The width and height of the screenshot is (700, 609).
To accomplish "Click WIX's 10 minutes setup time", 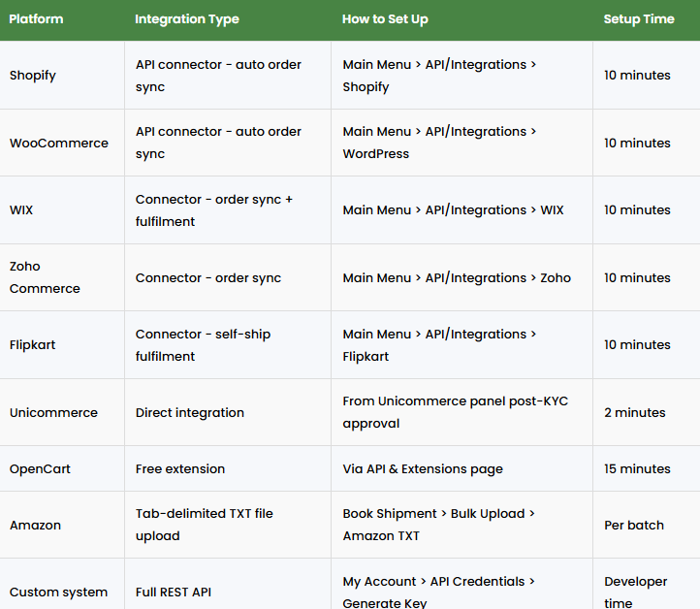I will 647,209.
